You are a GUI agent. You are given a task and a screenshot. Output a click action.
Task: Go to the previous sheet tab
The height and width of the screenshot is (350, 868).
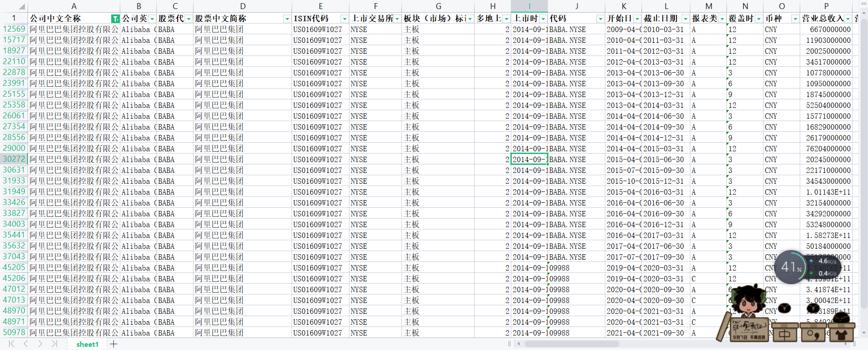click(x=26, y=344)
